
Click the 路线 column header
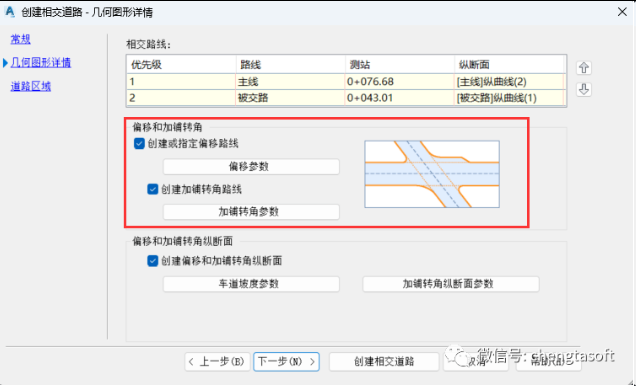(x=290, y=64)
